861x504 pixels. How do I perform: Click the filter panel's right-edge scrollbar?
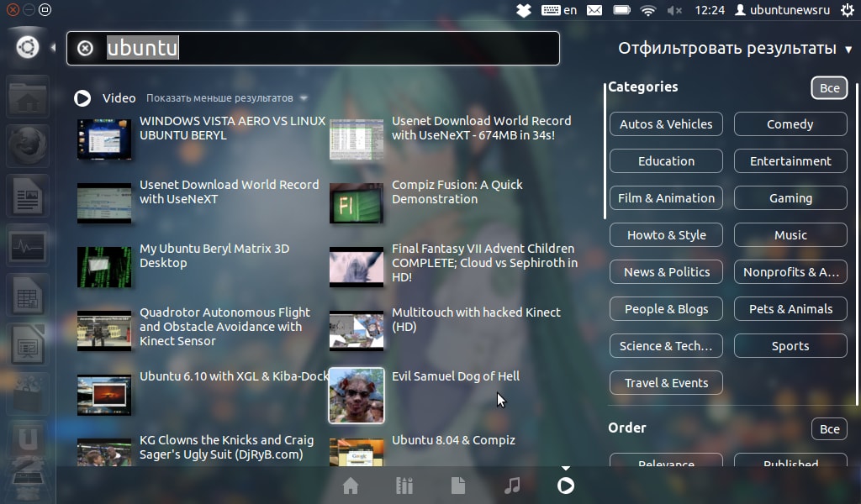856,244
